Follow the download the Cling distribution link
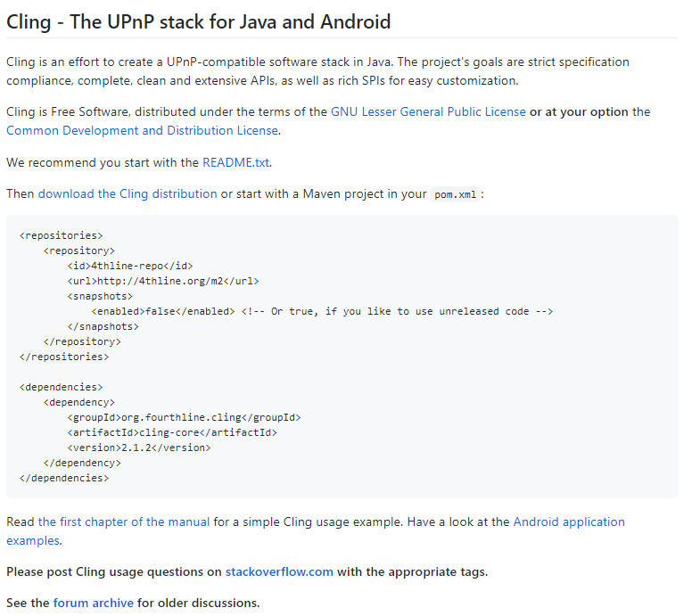 click(128, 193)
